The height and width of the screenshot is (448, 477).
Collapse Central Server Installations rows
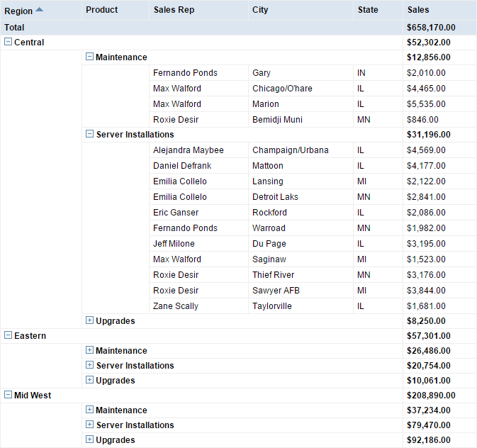(89, 134)
